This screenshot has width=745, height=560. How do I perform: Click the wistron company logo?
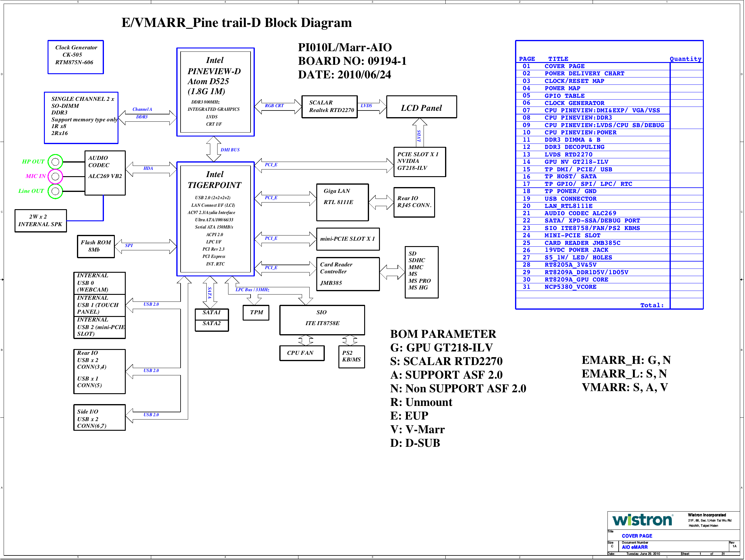coord(643,520)
